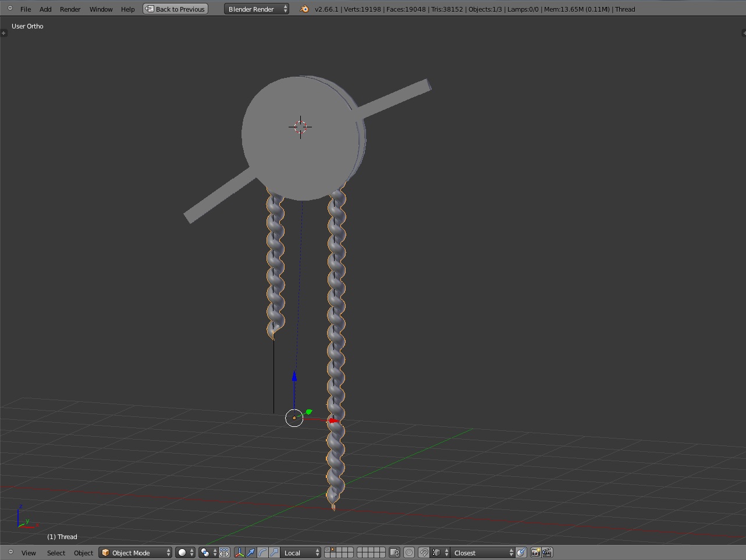The width and height of the screenshot is (746, 560).
Task: Open the Add menu
Action: pyautogui.click(x=45, y=9)
